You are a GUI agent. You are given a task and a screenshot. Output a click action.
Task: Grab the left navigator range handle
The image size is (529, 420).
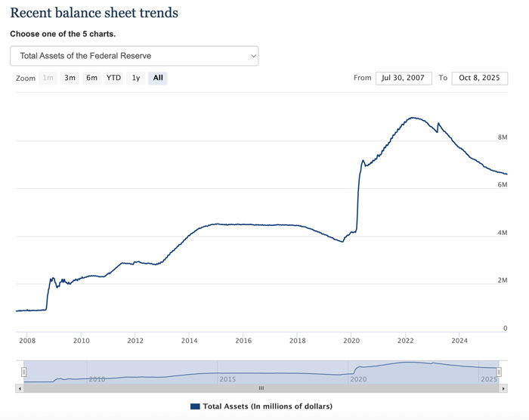coord(24,372)
